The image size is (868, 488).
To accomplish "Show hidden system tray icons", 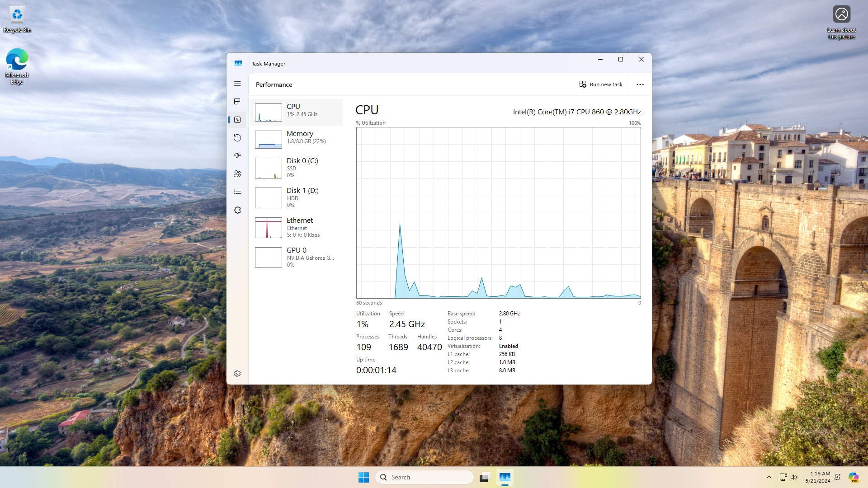I will tap(769, 477).
